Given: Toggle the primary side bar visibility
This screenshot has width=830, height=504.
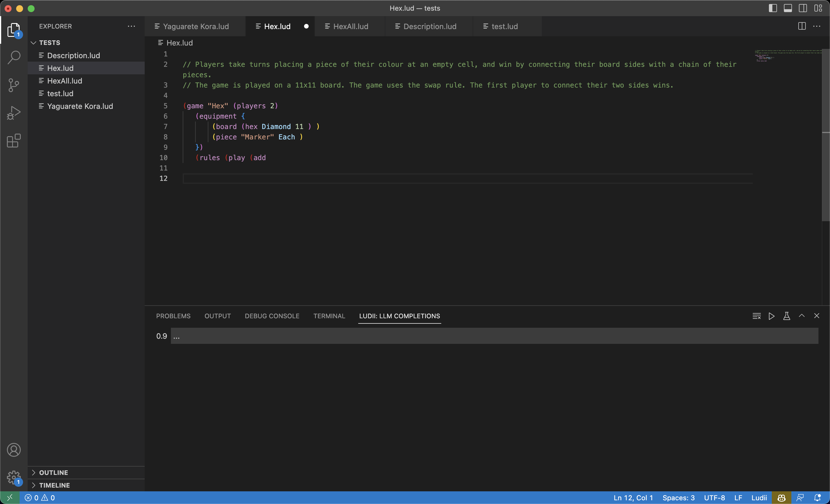Looking at the screenshot, I should coord(773,8).
